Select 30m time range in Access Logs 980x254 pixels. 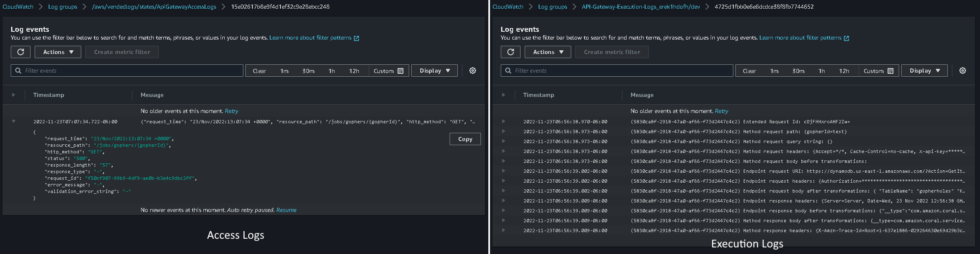coord(308,71)
